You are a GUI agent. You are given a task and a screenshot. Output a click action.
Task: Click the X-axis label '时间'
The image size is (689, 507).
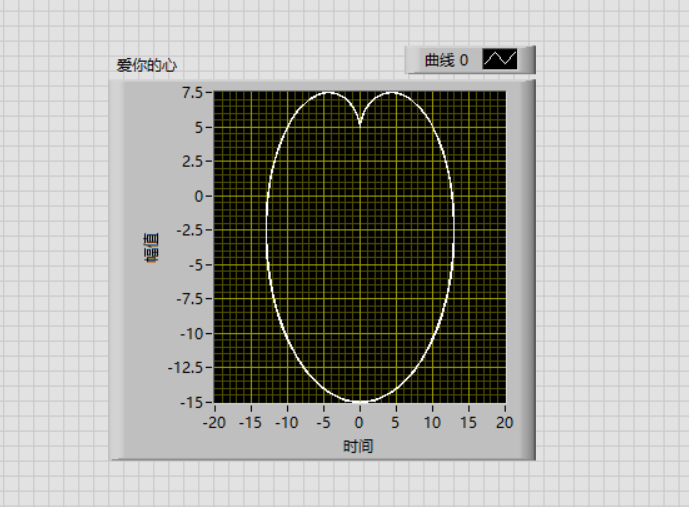[358, 446]
